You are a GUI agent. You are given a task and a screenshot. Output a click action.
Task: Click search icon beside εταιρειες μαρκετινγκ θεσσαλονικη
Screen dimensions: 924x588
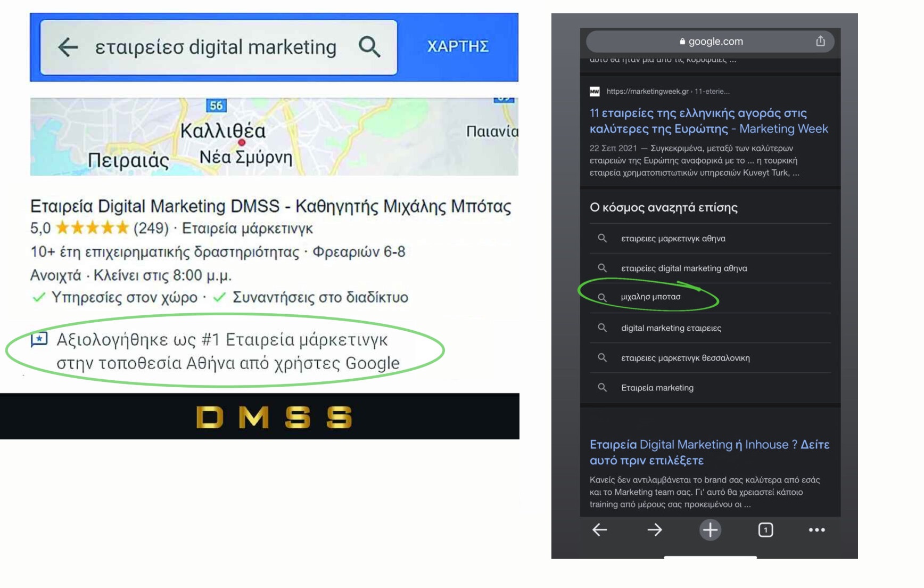pyautogui.click(x=602, y=357)
